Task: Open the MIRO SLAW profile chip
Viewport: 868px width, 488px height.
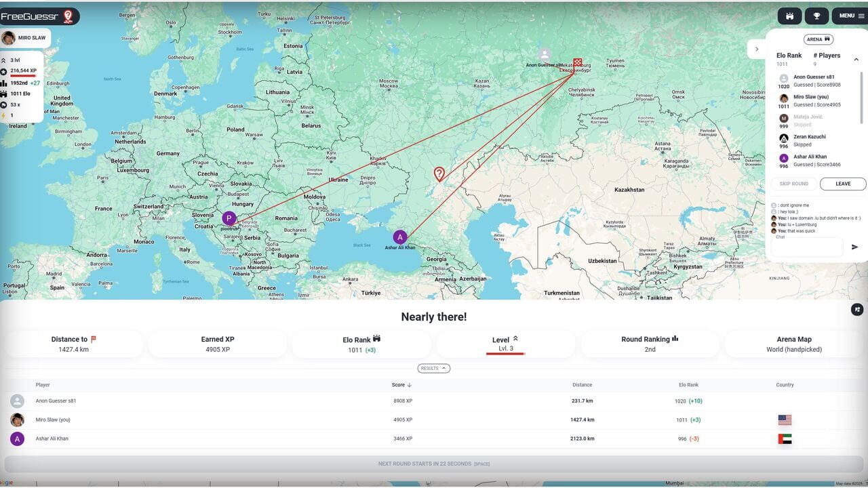Action: coord(26,38)
